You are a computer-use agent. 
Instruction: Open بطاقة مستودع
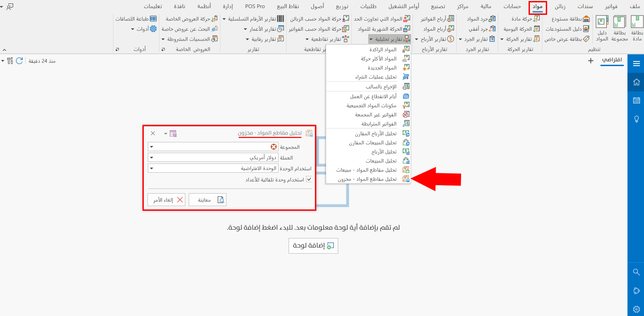point(570,19)
